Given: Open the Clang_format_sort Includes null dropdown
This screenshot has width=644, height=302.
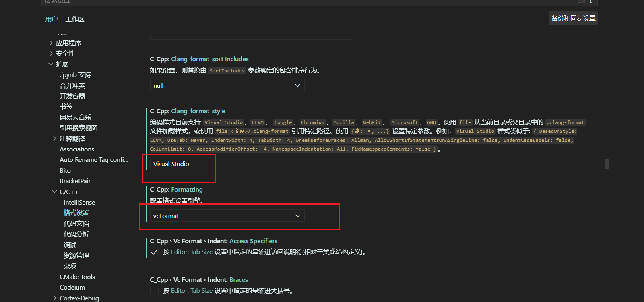Looking at the screenshot, I should [227, 85].
